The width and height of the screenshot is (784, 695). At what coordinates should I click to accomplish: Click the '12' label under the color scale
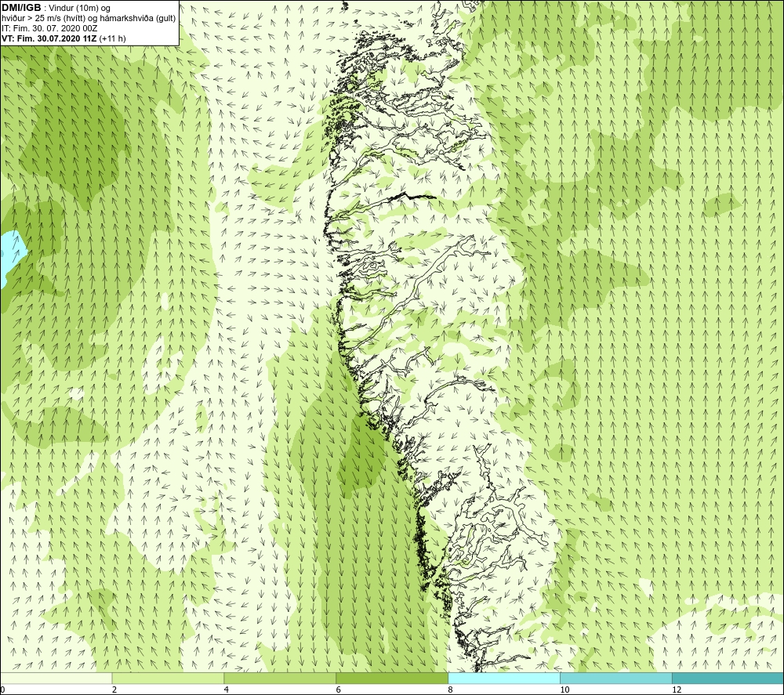point(677,690)
